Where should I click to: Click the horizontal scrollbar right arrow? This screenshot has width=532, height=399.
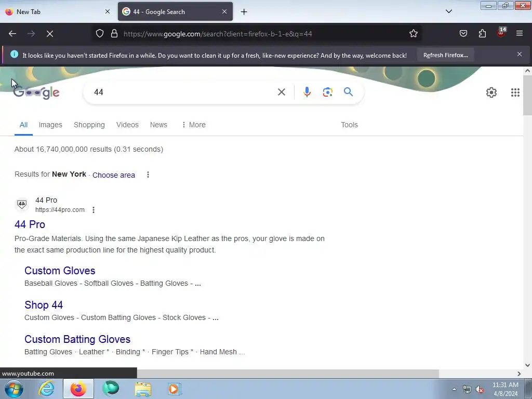coord(519,374)
